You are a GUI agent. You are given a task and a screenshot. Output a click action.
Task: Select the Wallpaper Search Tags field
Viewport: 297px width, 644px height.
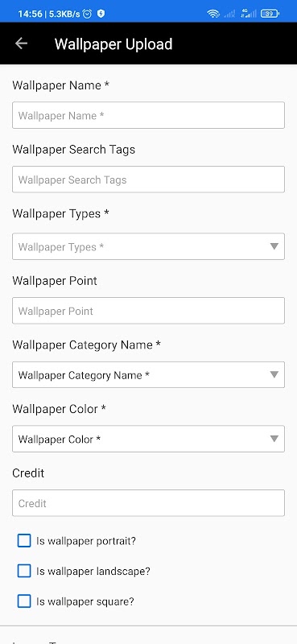coord(148,179)
